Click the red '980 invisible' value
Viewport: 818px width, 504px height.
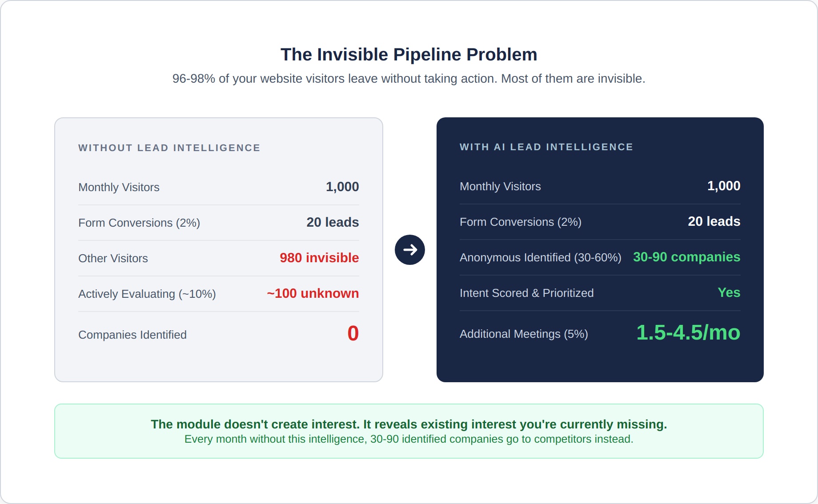pyautogui.click(x=319, y=258)
